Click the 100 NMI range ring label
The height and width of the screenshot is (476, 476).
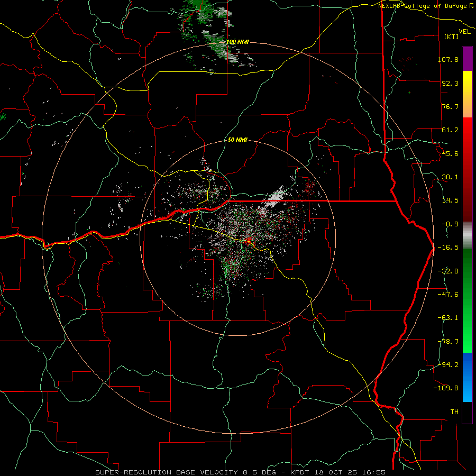237,42
